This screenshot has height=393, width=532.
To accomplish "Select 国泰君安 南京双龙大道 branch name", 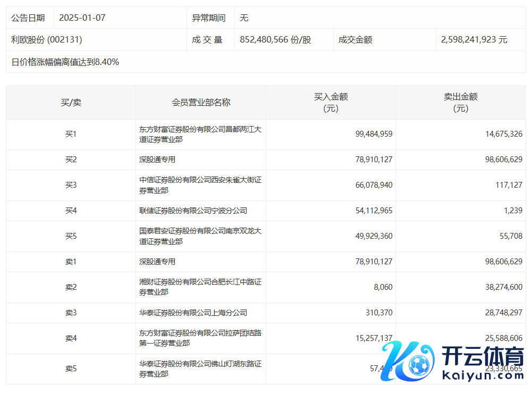I will [200, 236].
